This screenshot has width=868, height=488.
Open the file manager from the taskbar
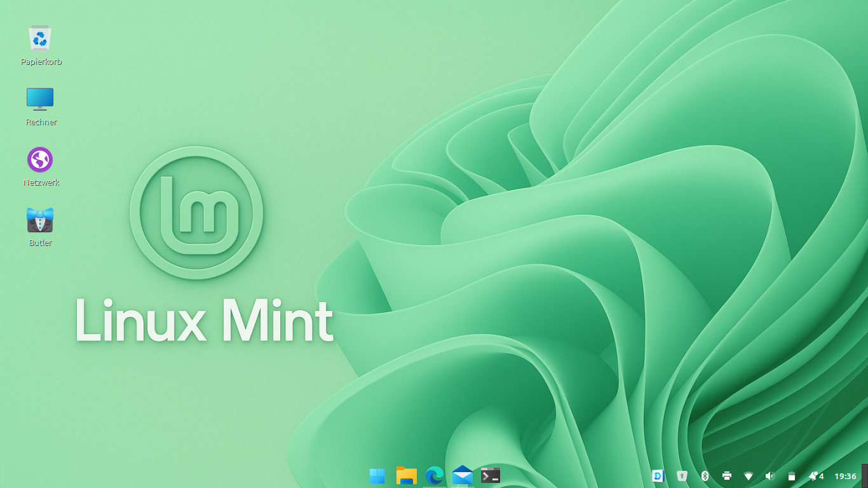coord(406,476)
